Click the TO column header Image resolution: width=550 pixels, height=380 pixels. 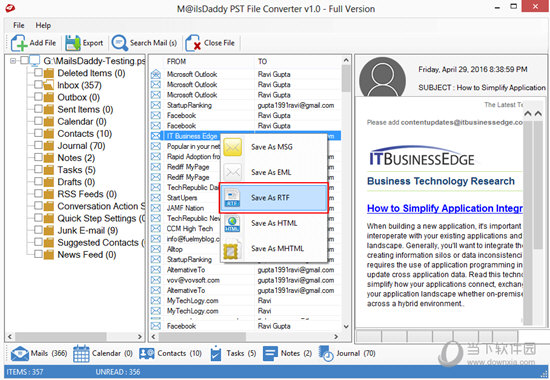tap(262, 61)
